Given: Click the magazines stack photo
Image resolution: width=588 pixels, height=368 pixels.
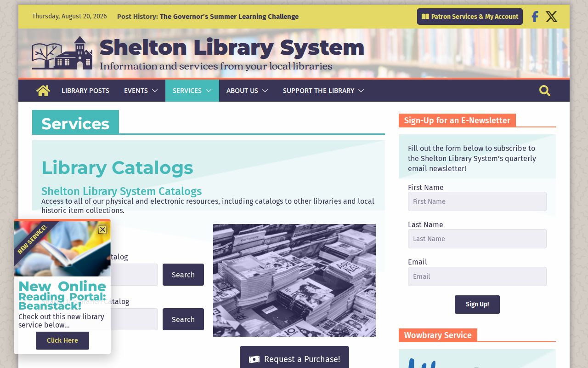Looking at the screenshot, I should [x=294, y=280].
